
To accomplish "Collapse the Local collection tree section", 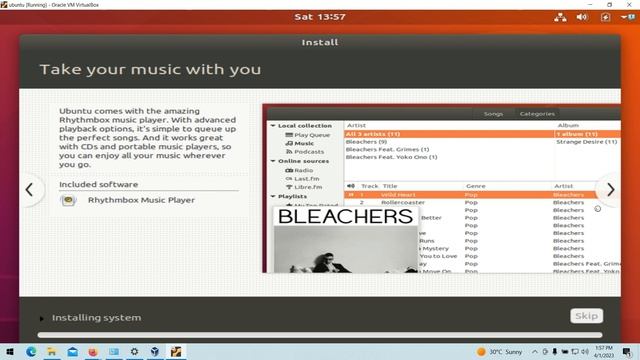I will tap(273, 126).
